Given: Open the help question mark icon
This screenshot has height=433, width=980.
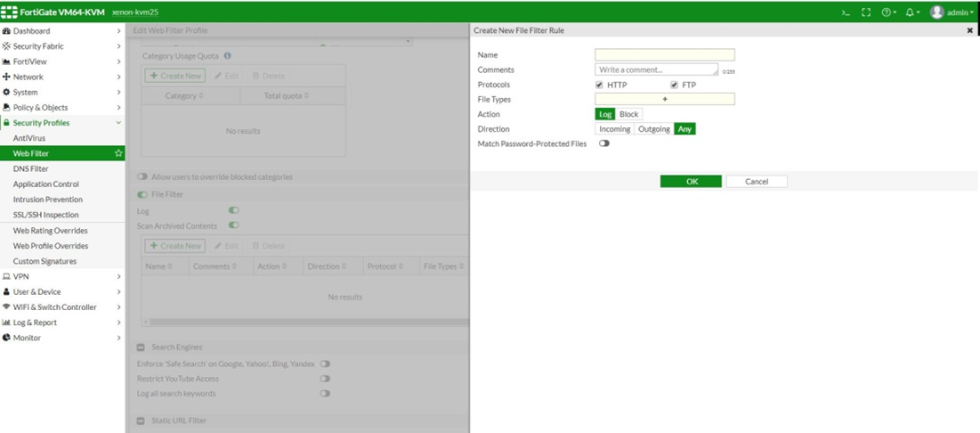Looking at the screenshot, I should pyautogui.click(x=887, y=12).
